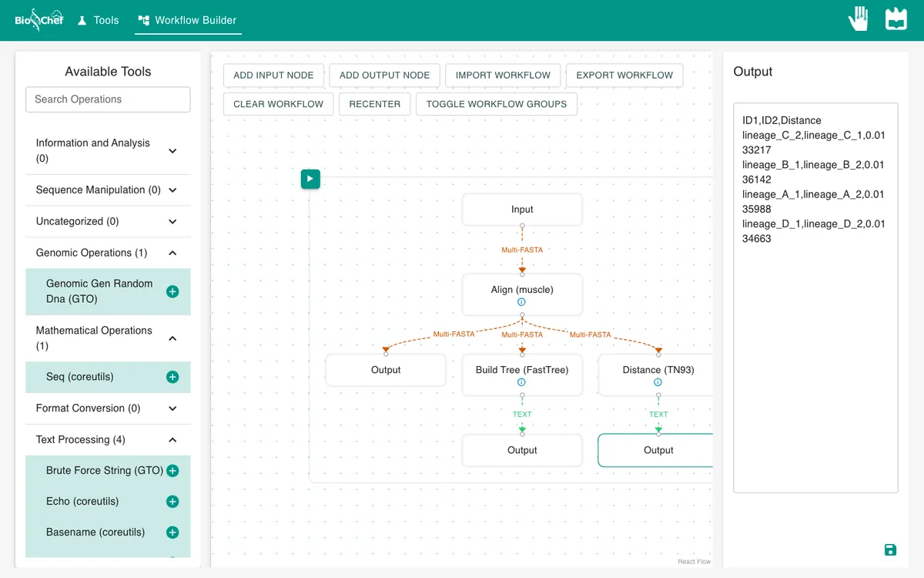Toggle workflow groups

[x=497, y=104]
